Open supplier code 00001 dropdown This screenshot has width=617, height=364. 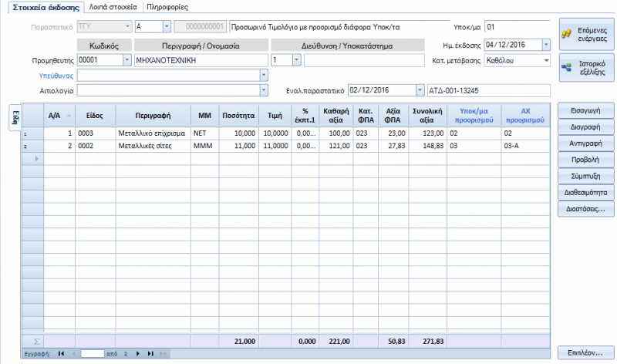[126, 60]
